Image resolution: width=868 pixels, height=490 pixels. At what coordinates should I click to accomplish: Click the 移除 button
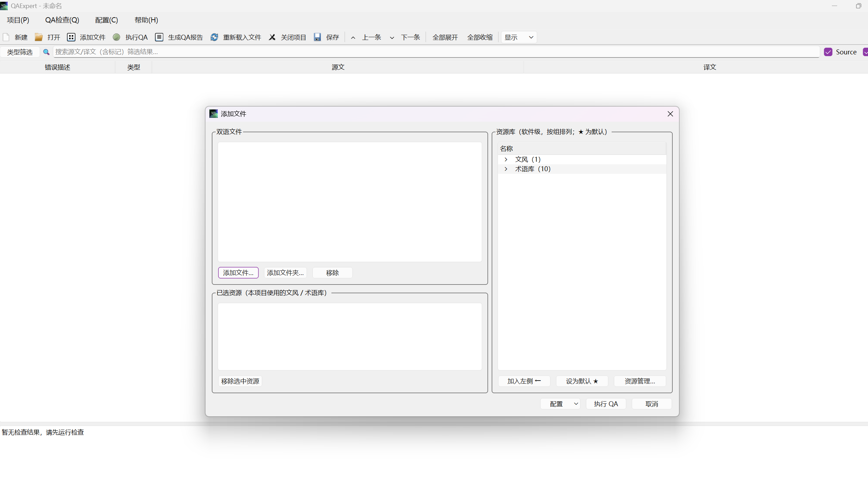click(x=332, y=273)
